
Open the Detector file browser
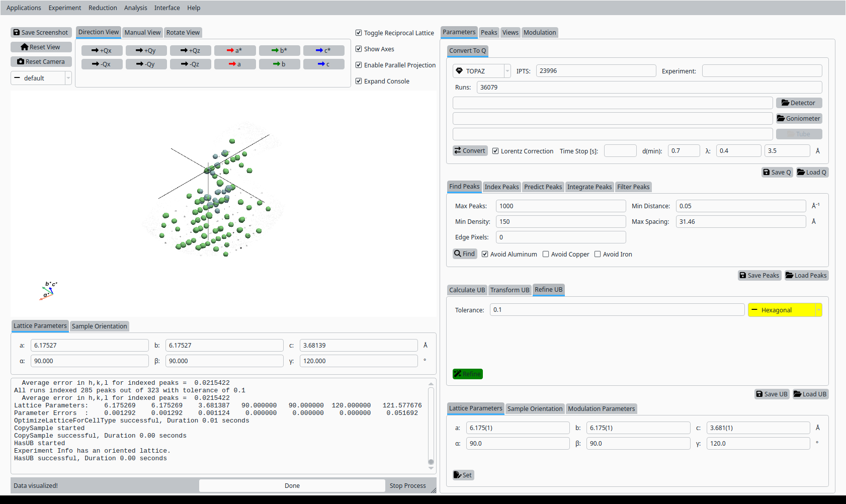(x=799, y=103)
